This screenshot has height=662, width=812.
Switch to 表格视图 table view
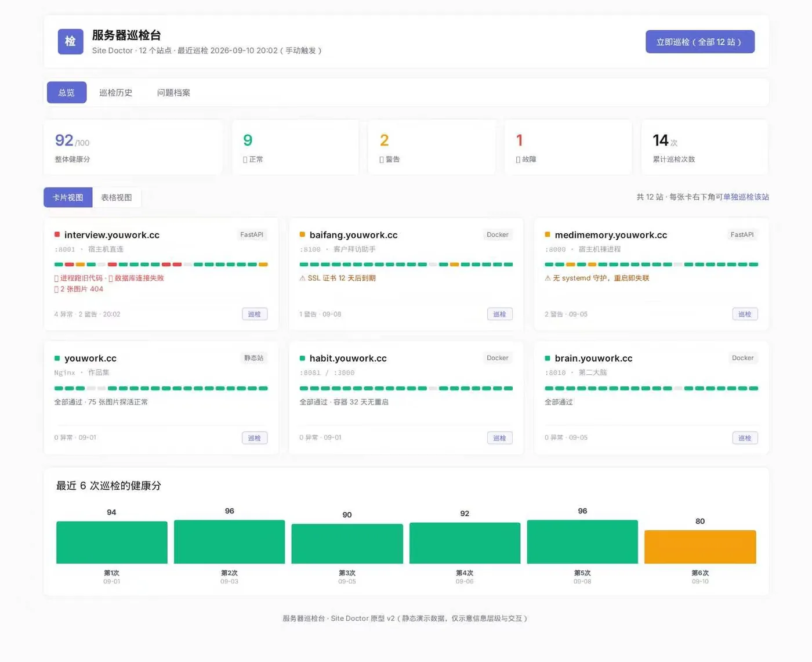coord(117,197)
